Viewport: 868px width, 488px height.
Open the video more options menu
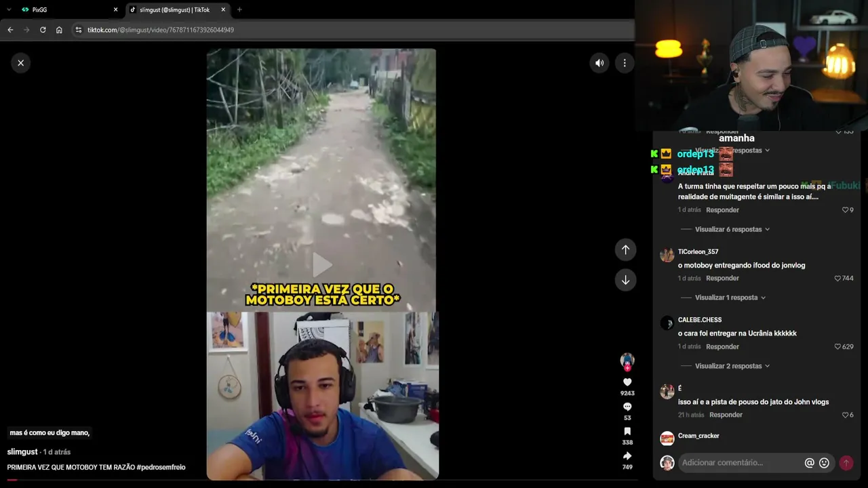pos(625,63)
